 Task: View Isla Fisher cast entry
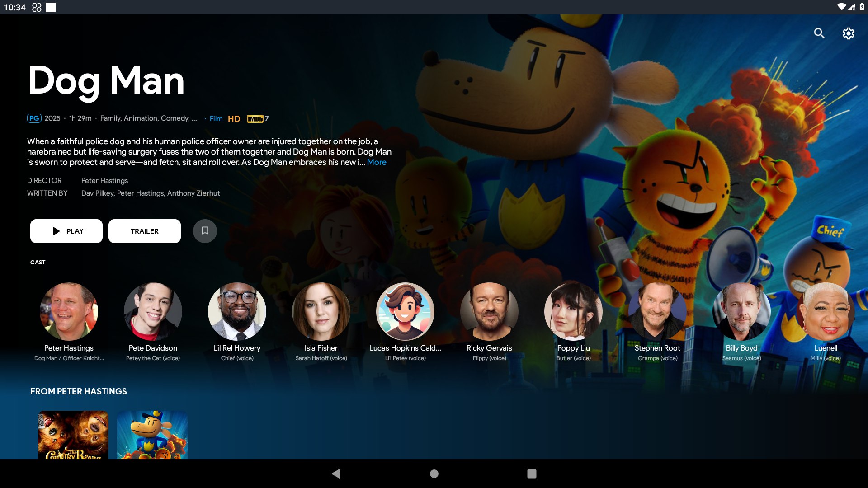click(x=321, y=311)
